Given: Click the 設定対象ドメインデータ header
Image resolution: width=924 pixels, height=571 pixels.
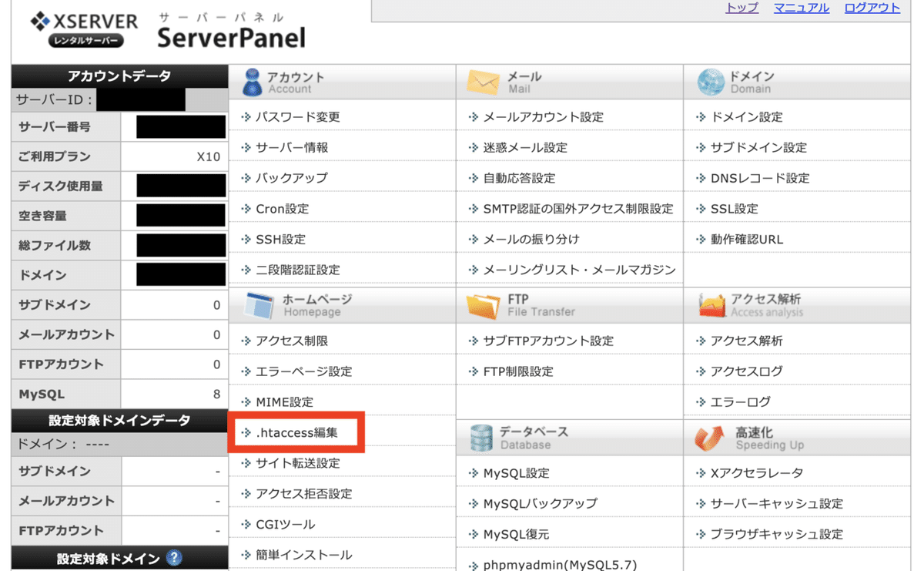Looking at the screenshot, I should (119, 422).
